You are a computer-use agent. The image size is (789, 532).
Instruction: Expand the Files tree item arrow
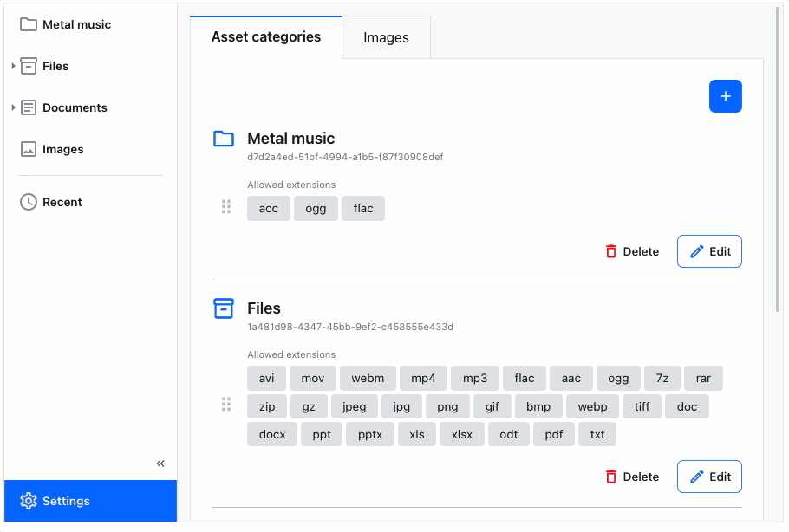13,66
